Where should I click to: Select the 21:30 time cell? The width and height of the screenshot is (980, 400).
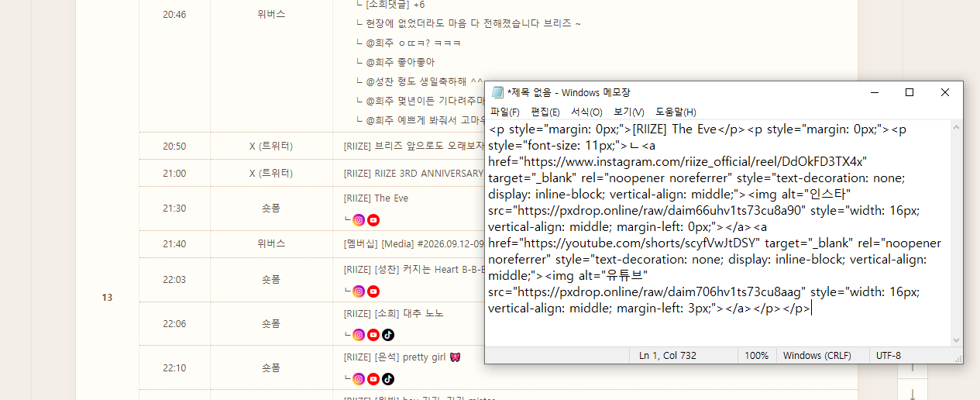174,209
